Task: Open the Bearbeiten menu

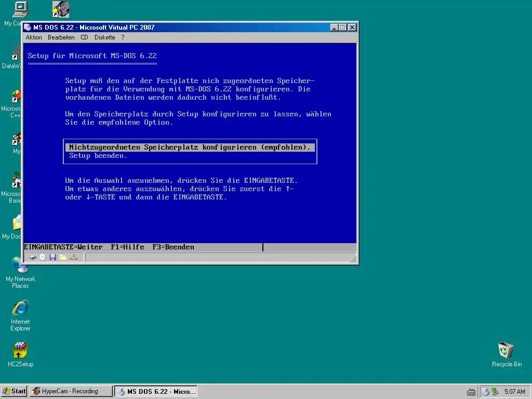Action: [61, 37]
